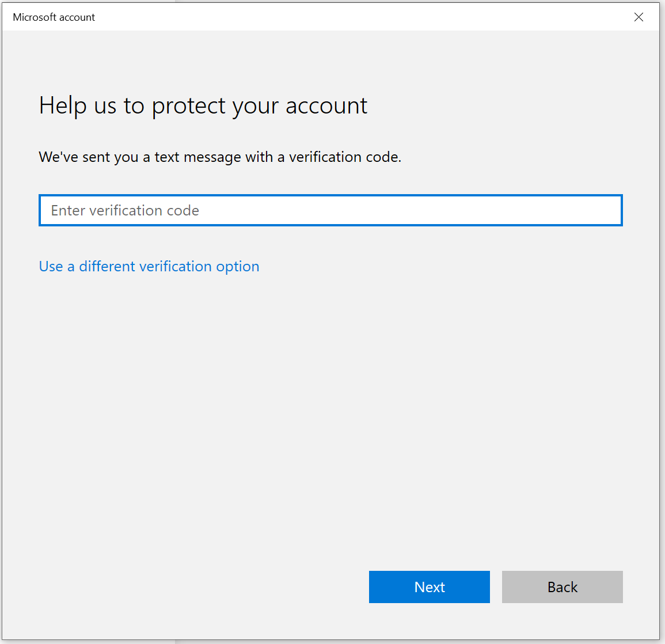Click the Next button
This screenshot has width=665, height=644.
pyautogui.click(x=429, y=586)
